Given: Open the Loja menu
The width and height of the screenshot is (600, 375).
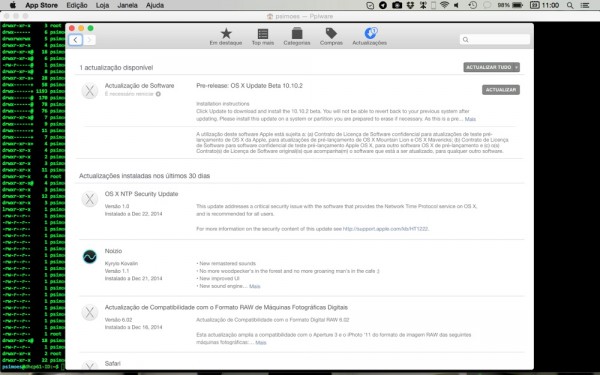Looking at the screenshot, I should coord(102,5).
